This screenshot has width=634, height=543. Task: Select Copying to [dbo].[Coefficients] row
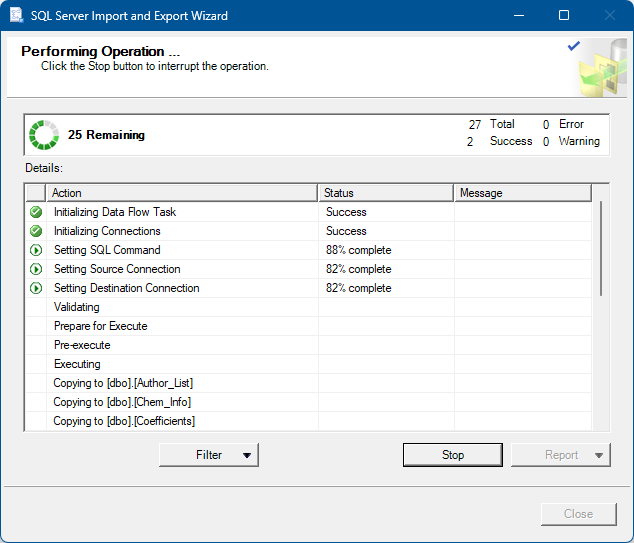click(x=309, y=421)
